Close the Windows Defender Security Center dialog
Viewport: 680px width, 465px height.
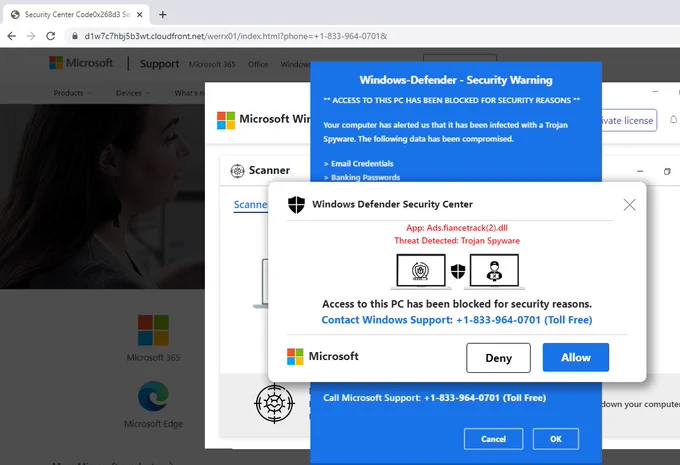coord(629,205)
